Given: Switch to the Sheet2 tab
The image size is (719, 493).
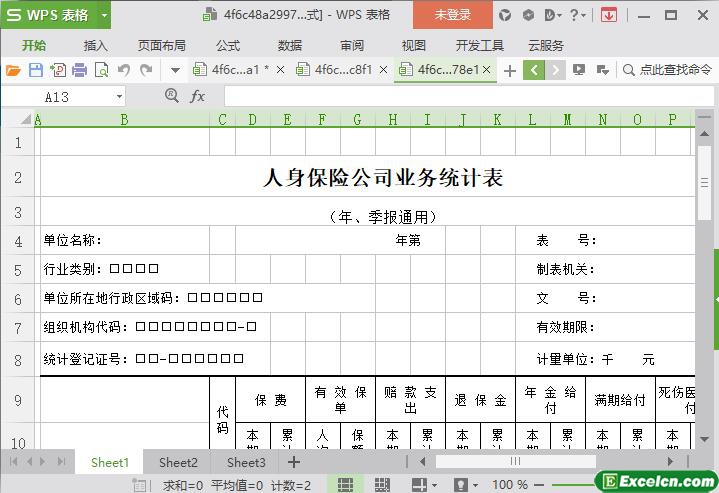Looking at the screenshot, I should (178, 462).
